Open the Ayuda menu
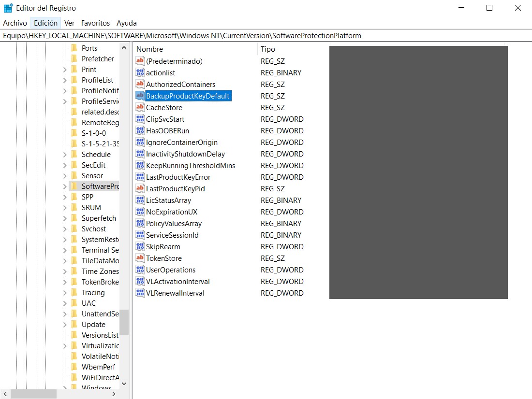The image size is (532, 399). tap(127, 23)
